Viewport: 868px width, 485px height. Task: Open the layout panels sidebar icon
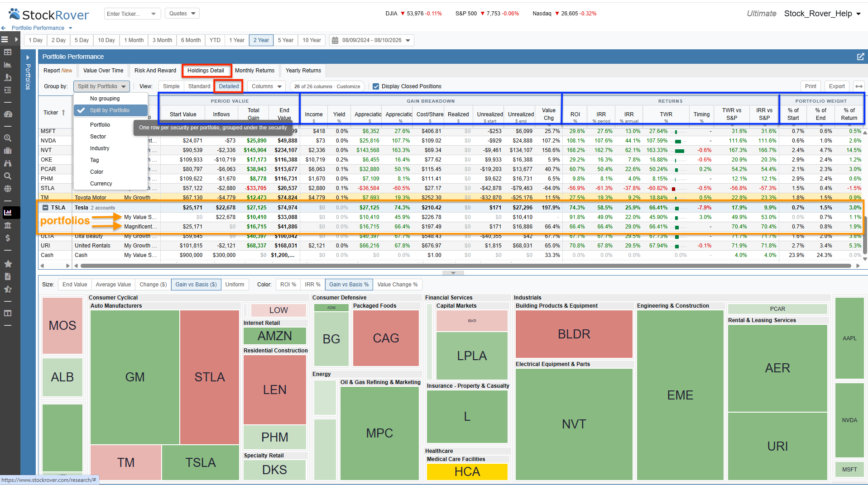pyautogui.click(x=8, y=313)
